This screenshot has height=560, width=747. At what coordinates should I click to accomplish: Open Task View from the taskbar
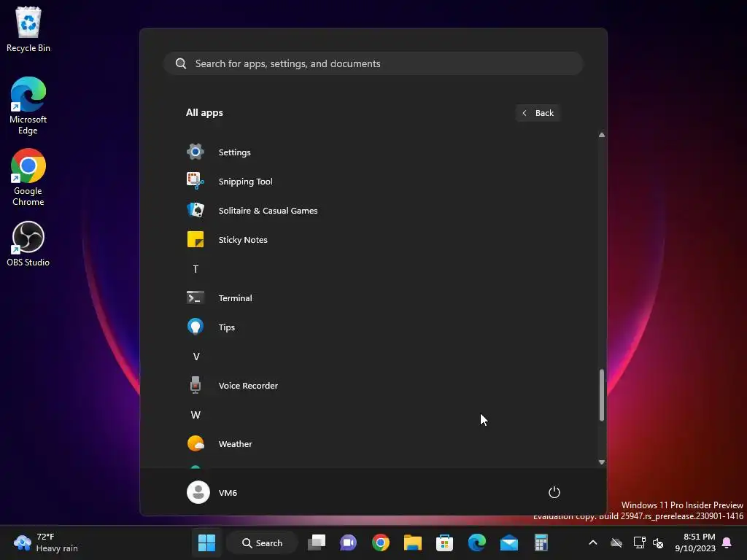317,542
